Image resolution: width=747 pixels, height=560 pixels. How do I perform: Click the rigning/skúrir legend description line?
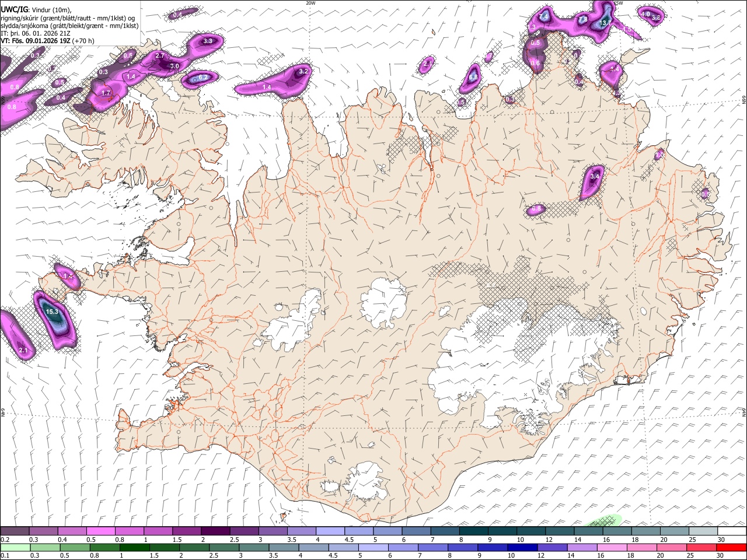pos(68,18)
